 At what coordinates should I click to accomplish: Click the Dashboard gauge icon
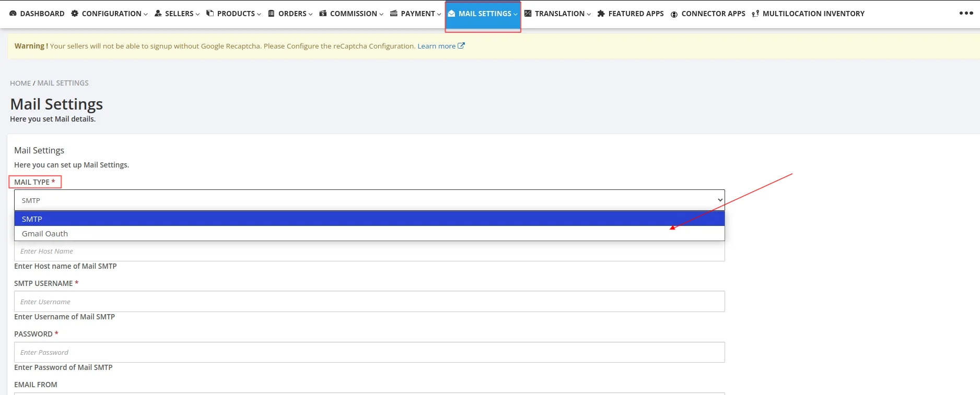(13, 14)
